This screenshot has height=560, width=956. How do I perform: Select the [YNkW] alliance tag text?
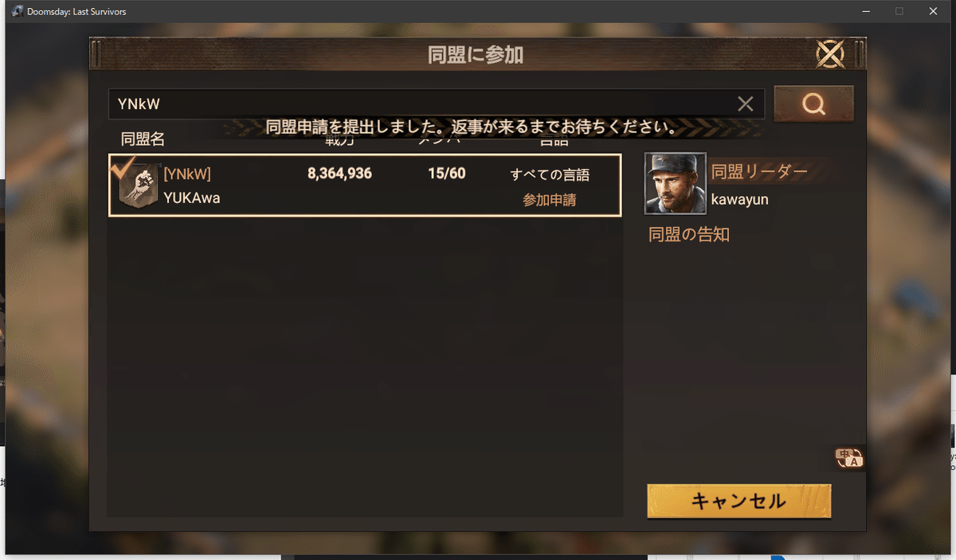[x=187, y=174]
